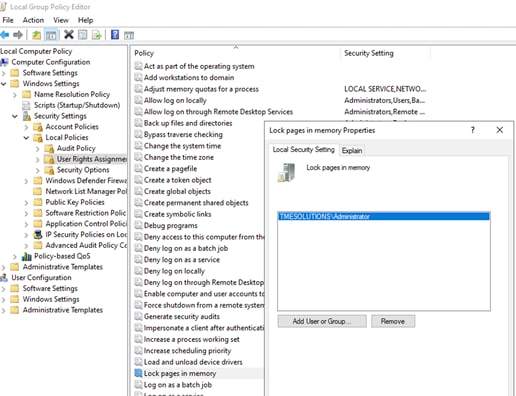The image size is (516, 396).
Task: Click the IP Security Policies icon
Action: coord(38,235)
